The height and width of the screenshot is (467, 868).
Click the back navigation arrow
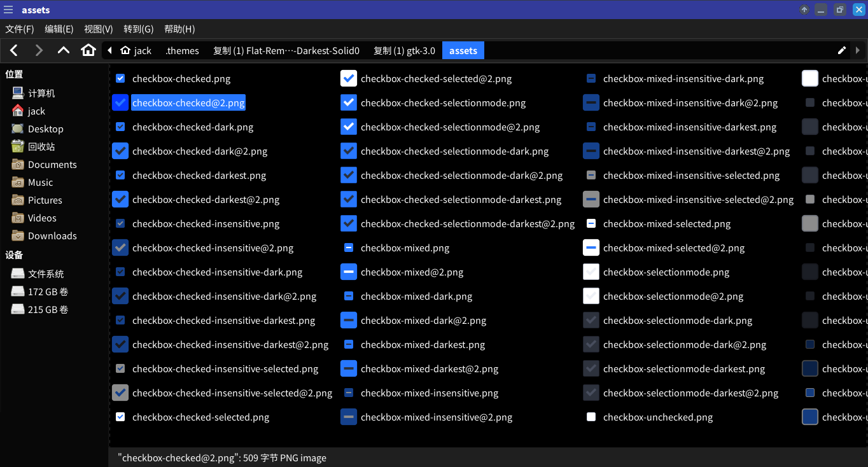point(13,50)
